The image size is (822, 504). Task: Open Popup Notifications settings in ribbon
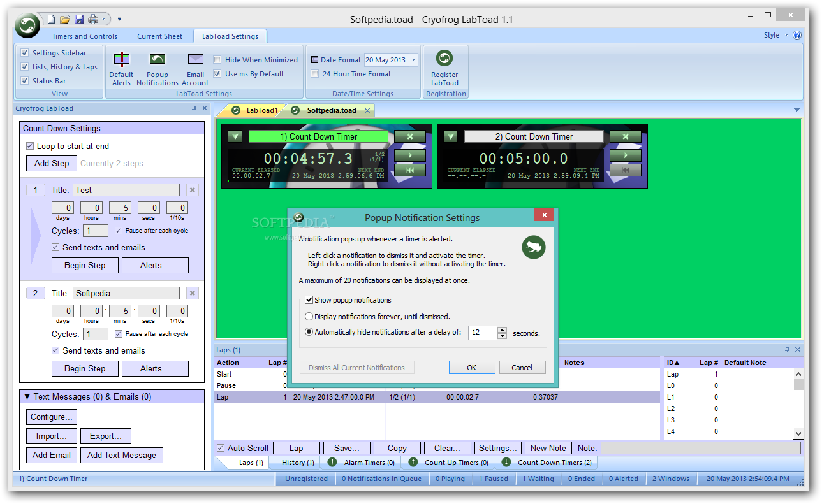point(158,69)
